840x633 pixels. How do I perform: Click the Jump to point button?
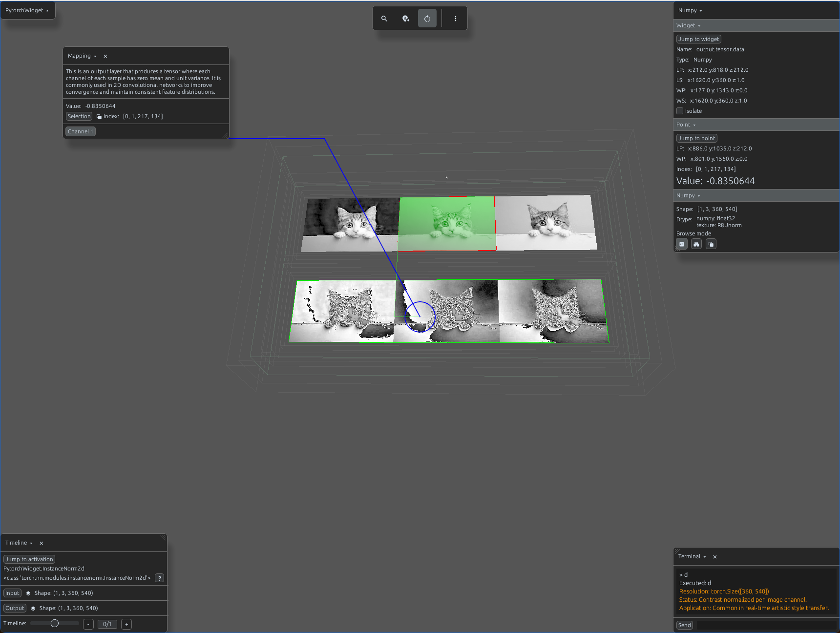click(x=697, y=138)
